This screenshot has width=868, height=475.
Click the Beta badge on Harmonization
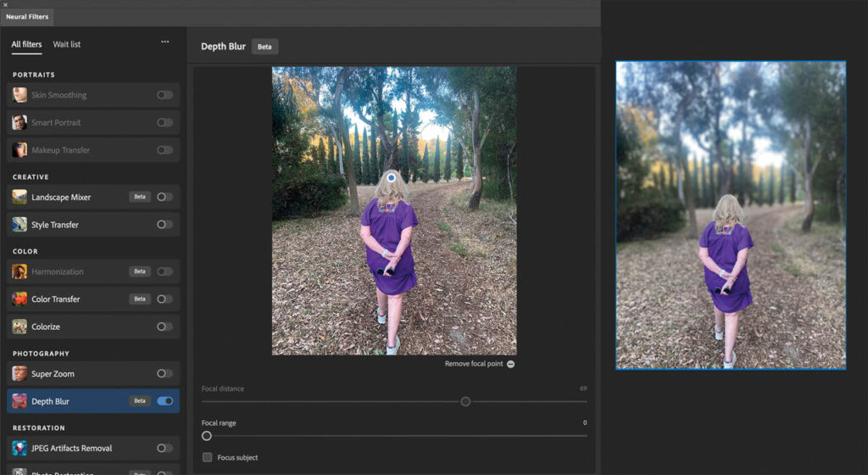point(140,271)
